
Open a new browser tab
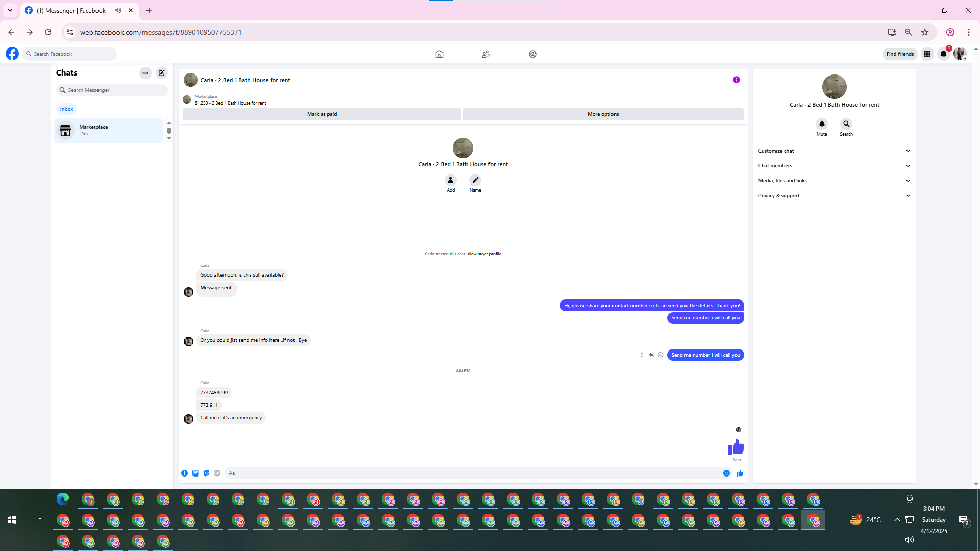149,10
